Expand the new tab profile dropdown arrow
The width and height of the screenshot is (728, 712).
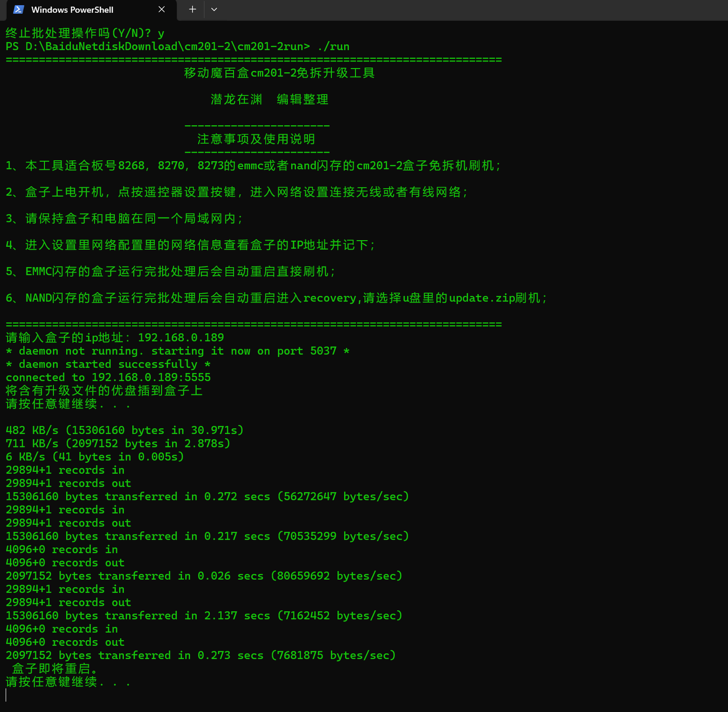click(x=214, y=9)
